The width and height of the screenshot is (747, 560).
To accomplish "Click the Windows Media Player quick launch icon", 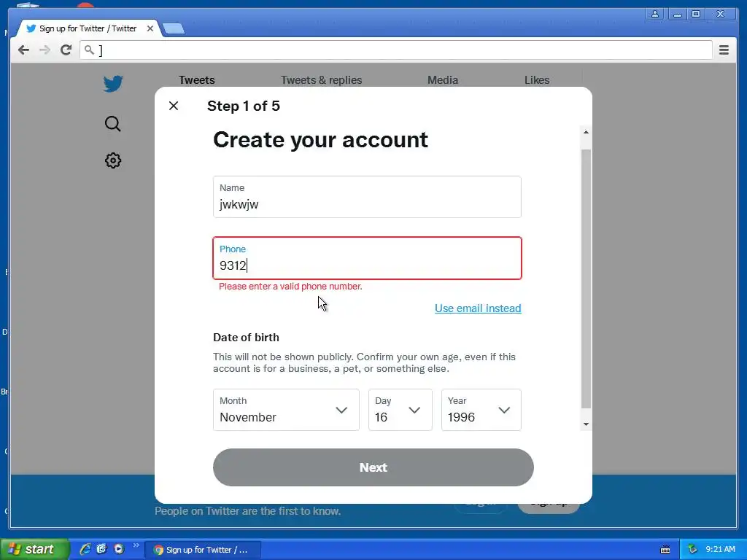I will 119,549.
